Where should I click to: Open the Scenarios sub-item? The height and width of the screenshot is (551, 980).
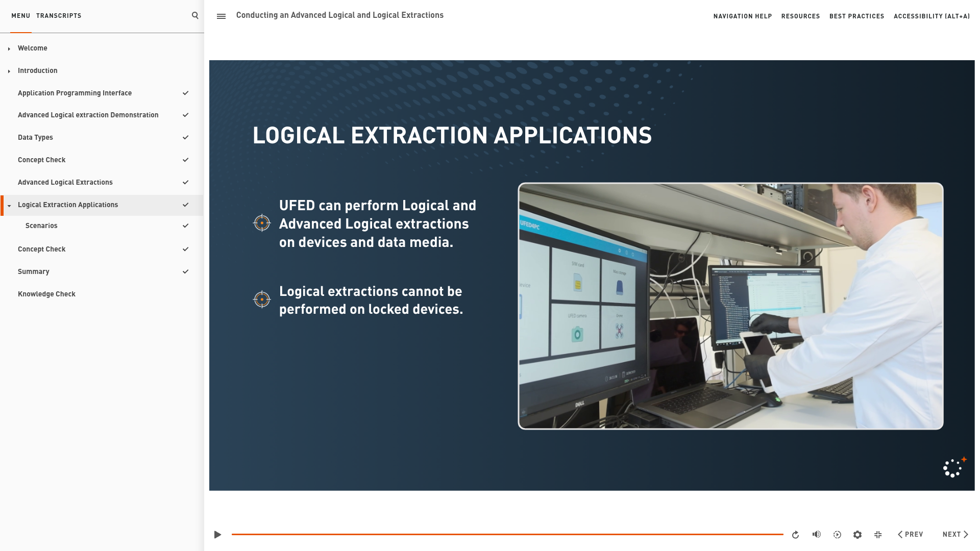click(41, 226)
